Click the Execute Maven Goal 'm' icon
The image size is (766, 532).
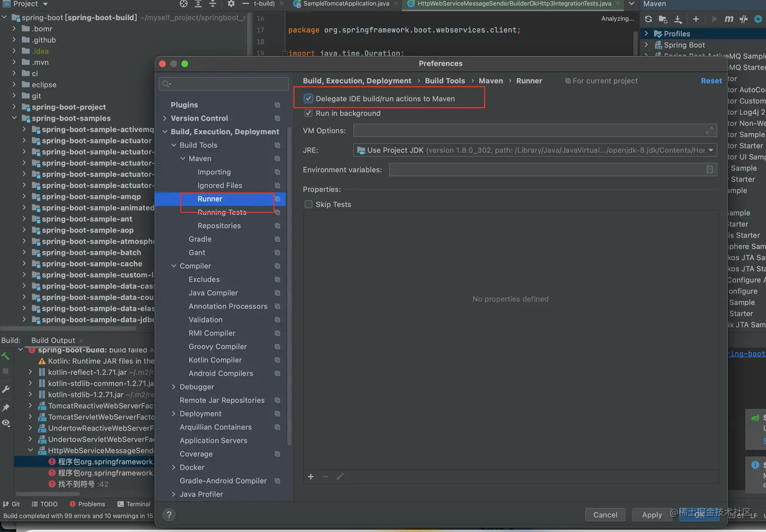click(x=729, y=19)
